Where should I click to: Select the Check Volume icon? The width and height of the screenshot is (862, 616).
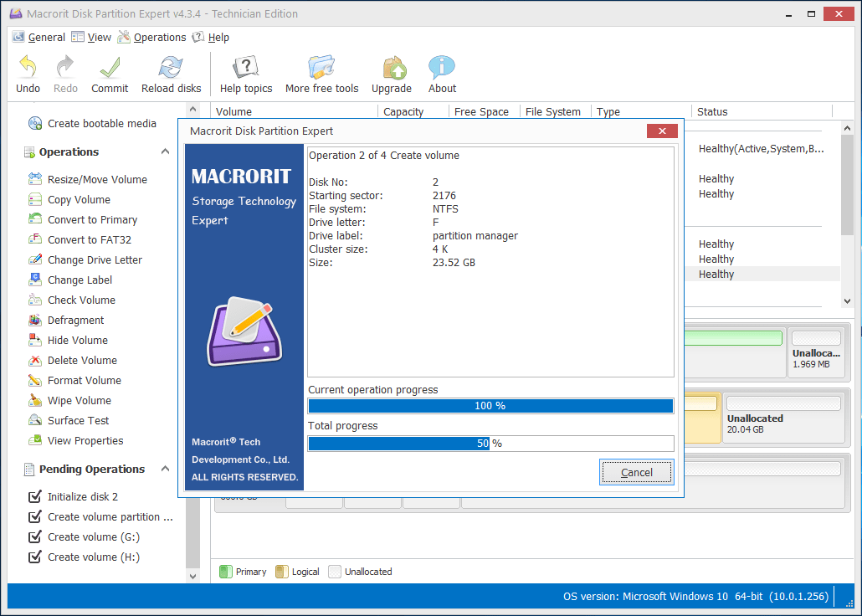tap(35, 300)
